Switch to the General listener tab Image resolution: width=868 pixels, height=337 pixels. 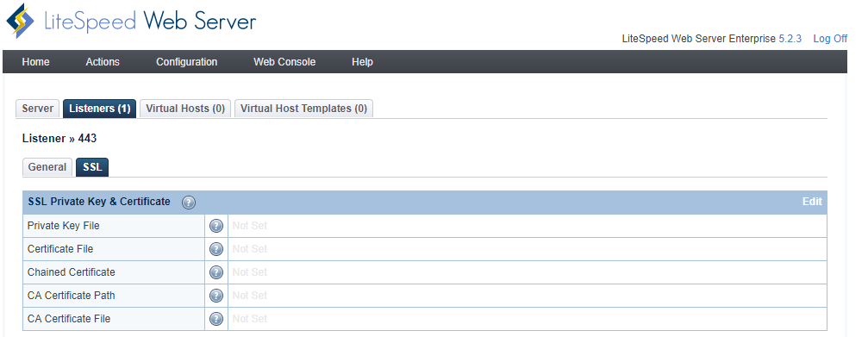[47, 167]
